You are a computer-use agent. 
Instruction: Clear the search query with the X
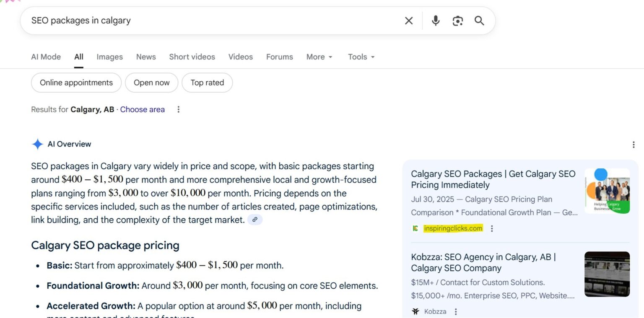pyautogui.click(x=409, y=20)
